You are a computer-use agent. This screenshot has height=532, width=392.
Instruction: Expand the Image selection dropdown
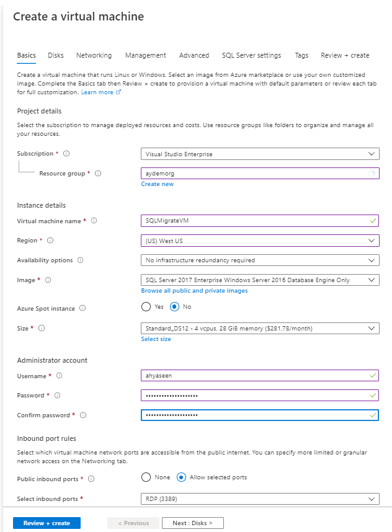tap(259, 280)
